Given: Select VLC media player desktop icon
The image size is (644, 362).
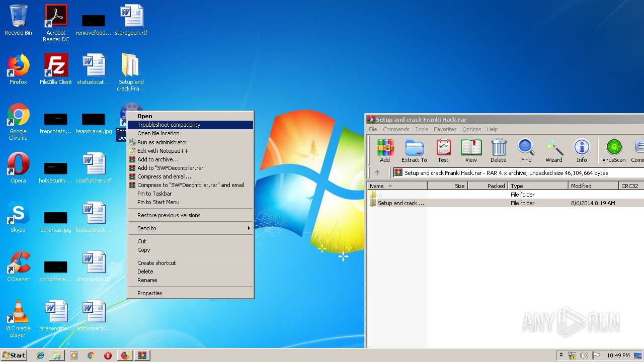Looking at the screenshot, I should point(18,319).
